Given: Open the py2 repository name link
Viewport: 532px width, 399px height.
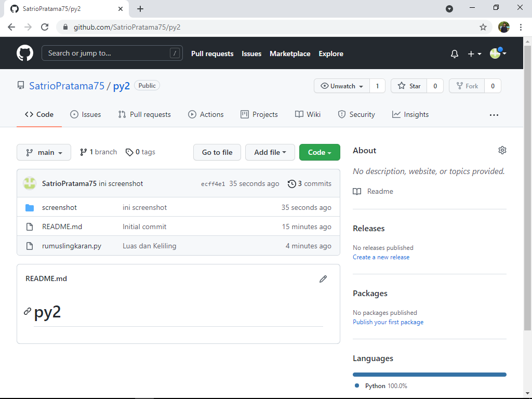Looking at the screenshot, I should (122, 86).
